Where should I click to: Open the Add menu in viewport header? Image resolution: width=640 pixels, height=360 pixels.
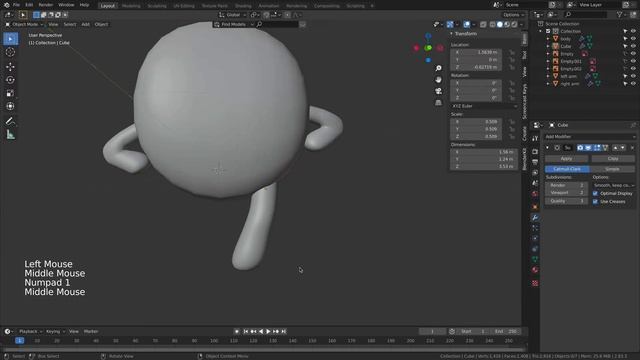(85, 24)
